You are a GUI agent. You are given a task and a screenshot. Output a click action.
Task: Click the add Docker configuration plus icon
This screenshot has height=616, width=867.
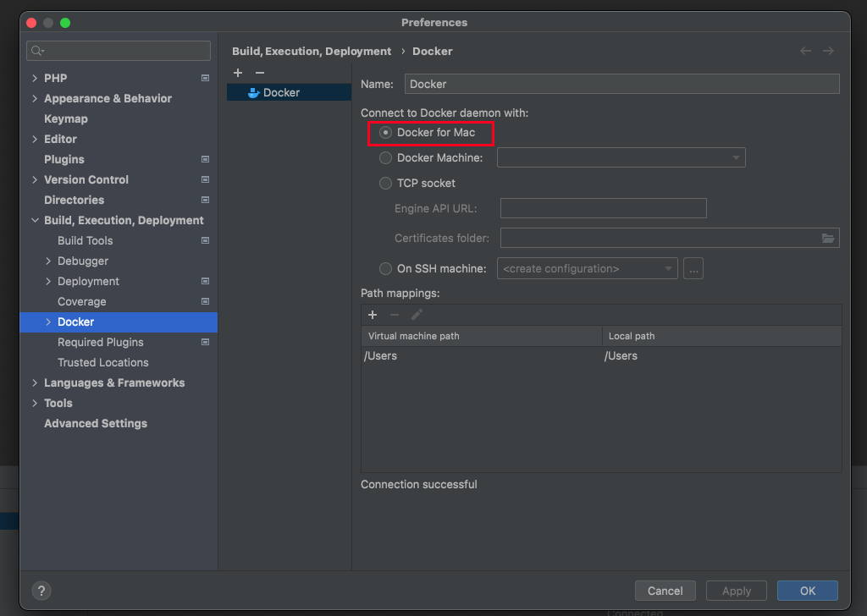click(x=238, y=74)
